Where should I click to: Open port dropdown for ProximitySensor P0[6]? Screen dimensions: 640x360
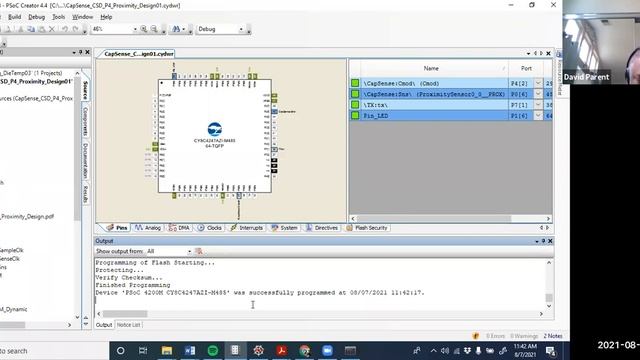click(538, 94)
